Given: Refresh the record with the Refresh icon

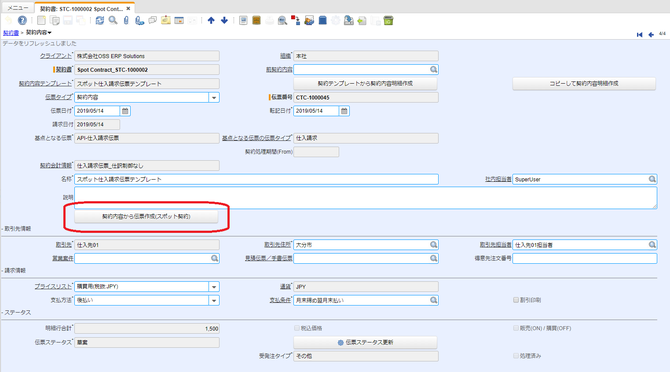Looking at the screenshot, I should click(x=100, y=21).
